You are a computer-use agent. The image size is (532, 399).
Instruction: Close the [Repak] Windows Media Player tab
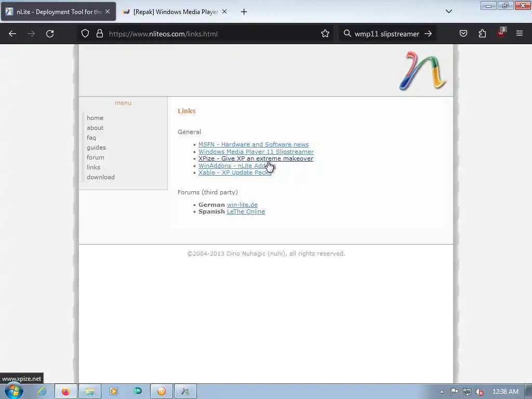[224, 11]
